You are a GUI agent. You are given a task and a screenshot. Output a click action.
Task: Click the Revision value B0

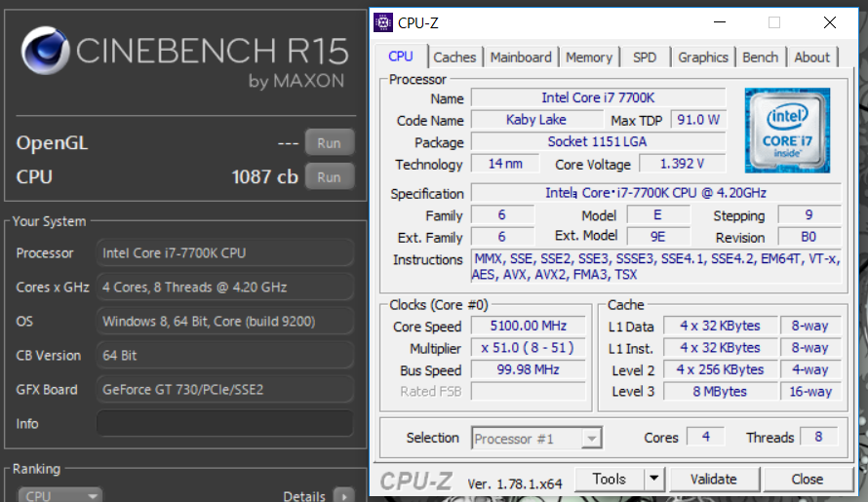point(809,237)
